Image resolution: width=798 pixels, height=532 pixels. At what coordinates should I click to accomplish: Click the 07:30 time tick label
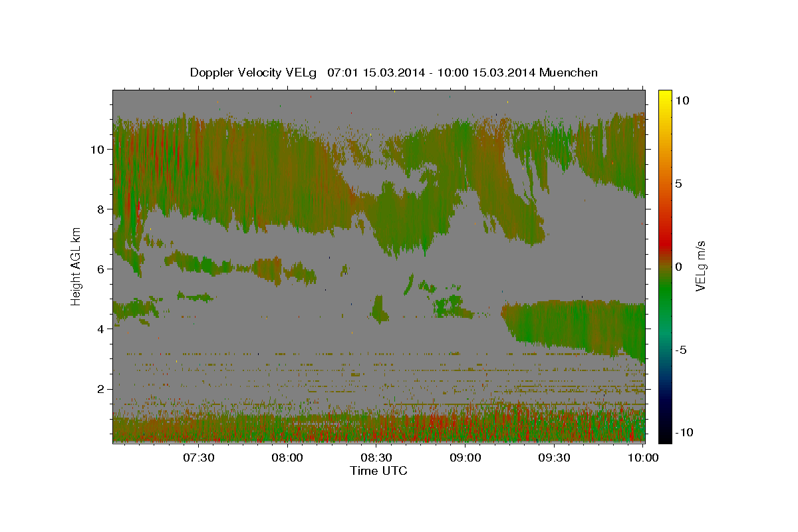pos(199,458)
